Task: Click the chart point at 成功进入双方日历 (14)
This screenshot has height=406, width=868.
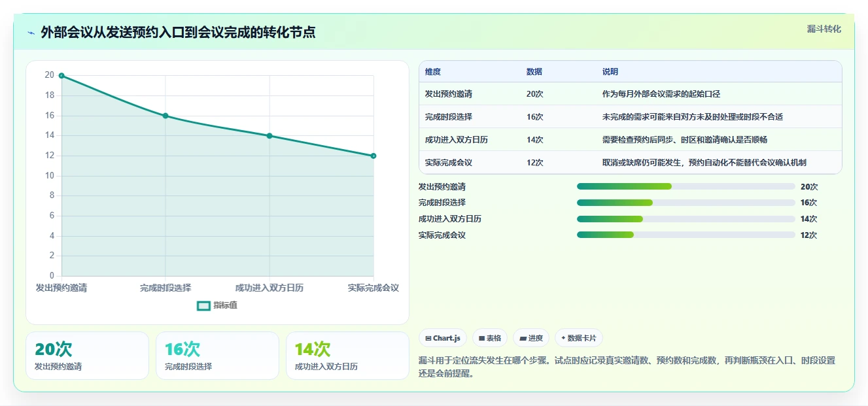Action: coord(269,136)
